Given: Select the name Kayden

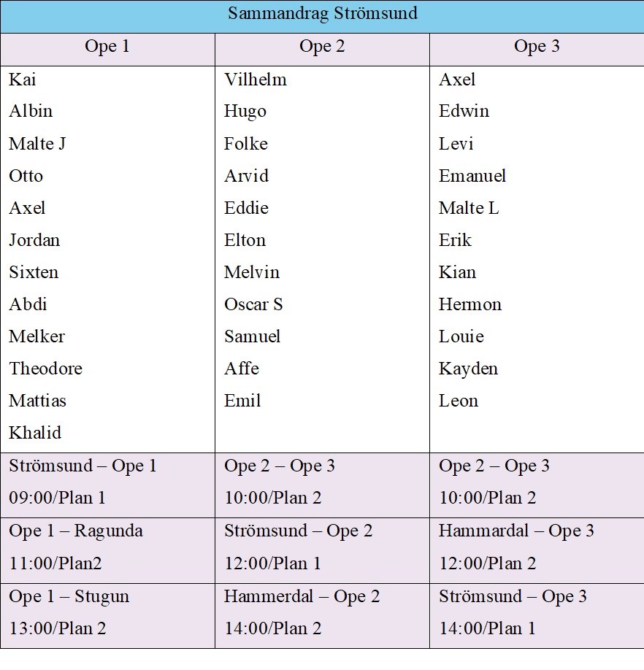Looking at the screenshot, I should (x=468, y=369).
